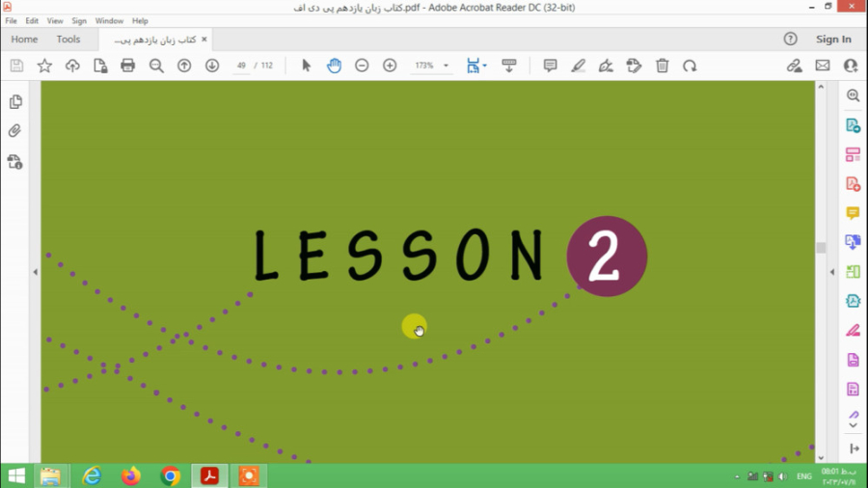868x488 pixels.
Task: Open the zoom percentage dropdown
Action: 446,66
